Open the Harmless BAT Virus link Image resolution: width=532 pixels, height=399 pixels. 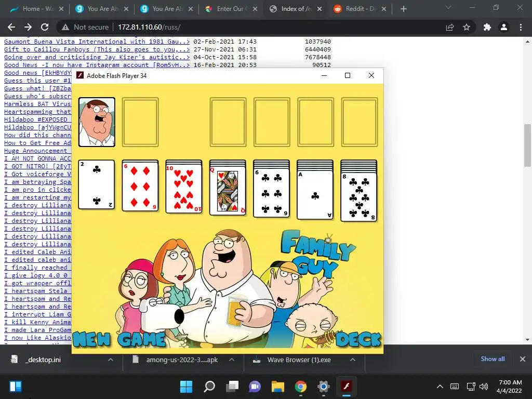37,104
